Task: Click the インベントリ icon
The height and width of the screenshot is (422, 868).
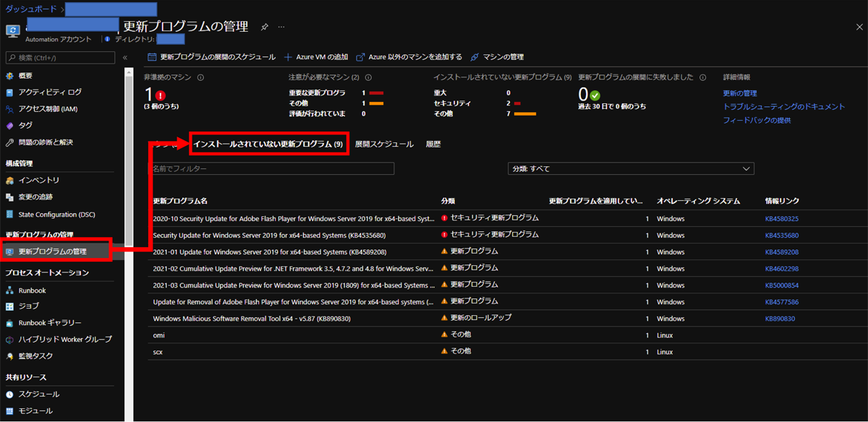Action: 10,180
